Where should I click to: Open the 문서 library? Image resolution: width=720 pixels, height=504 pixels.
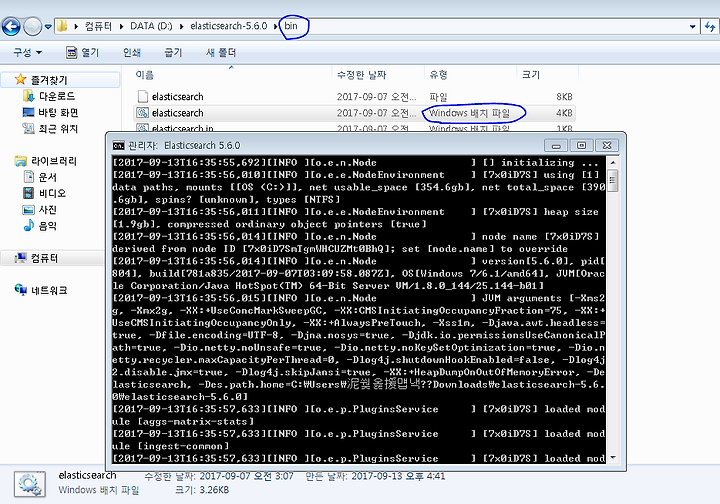click(x=48, y=177)
